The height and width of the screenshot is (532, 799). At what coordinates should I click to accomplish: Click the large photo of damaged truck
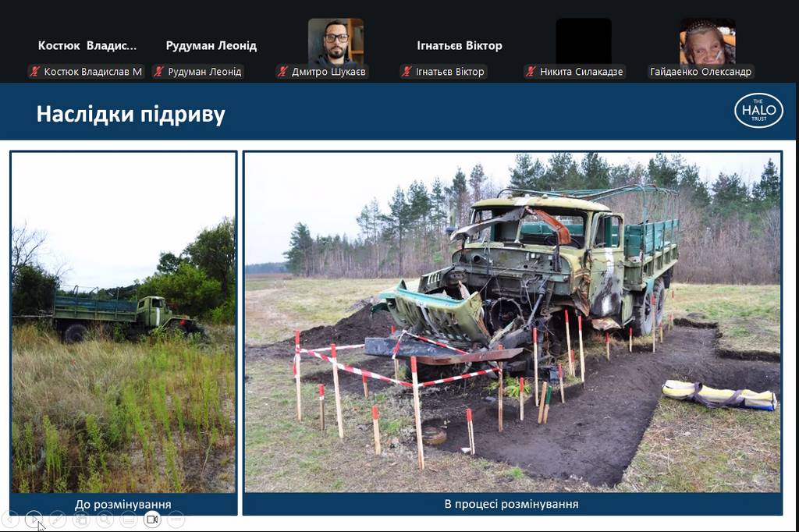coord(512,321)
